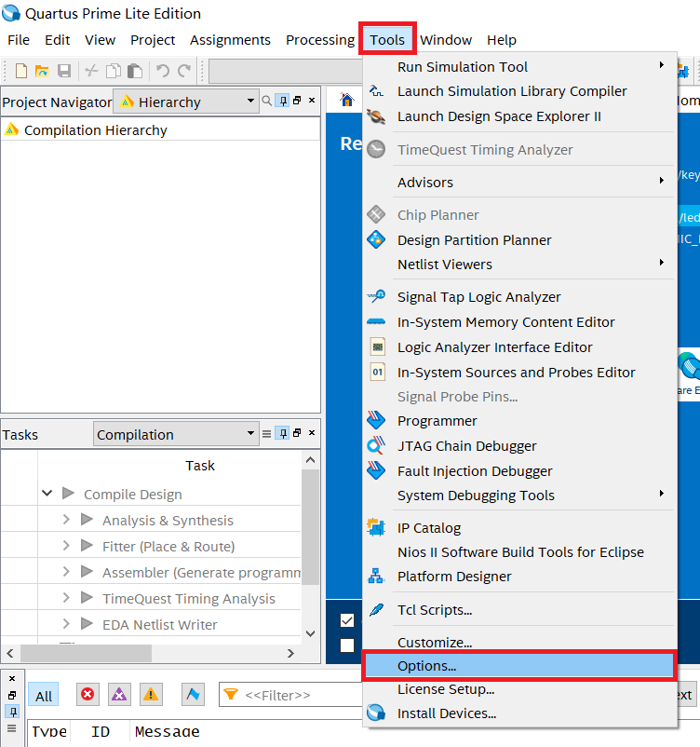
Task: Show All messages filter
Action: click(44, 696)
